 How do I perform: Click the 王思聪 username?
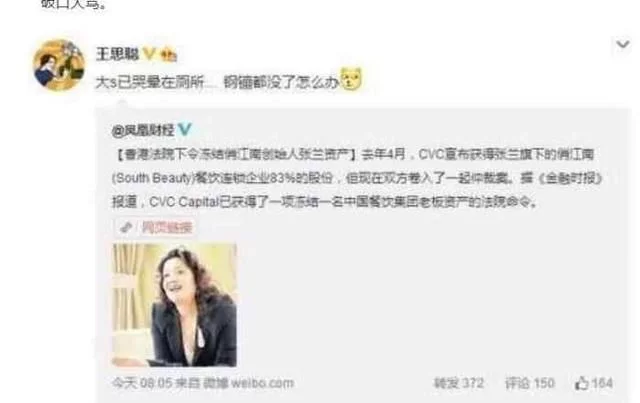pos(118,54)
